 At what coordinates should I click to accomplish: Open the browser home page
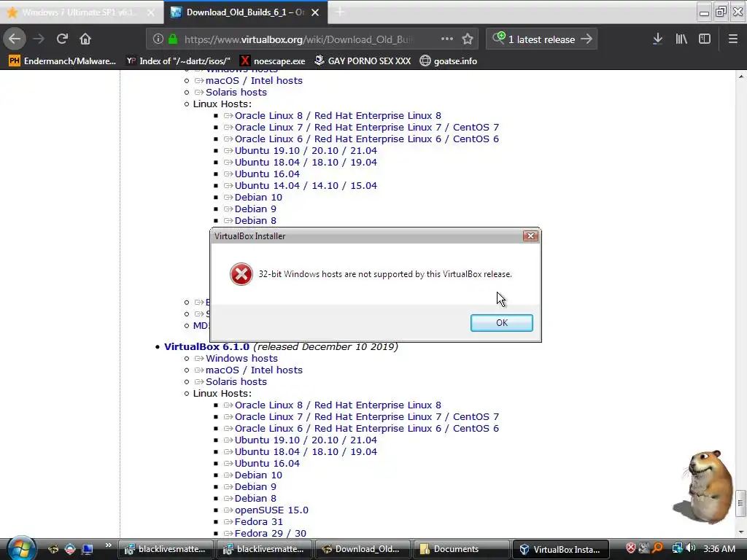tap(85, 39)
